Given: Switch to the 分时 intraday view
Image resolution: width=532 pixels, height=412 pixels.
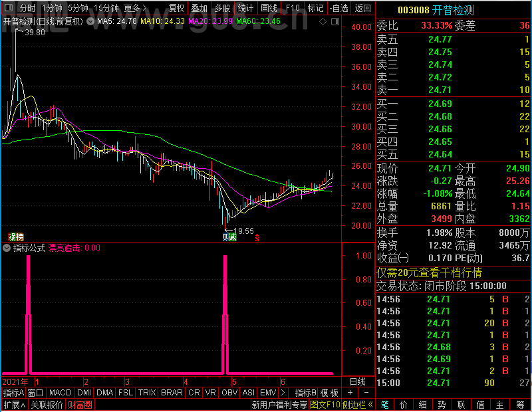Looking at the screenshot, I should click(27, 8).
